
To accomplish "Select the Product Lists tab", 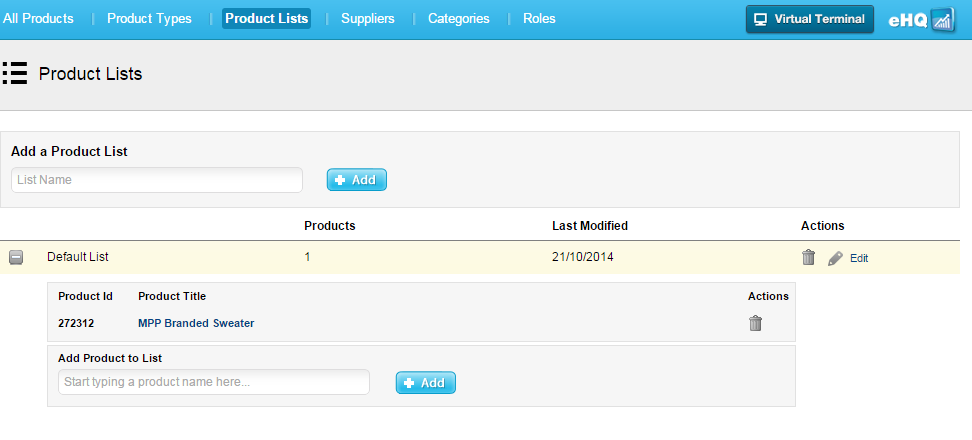I will [266, 19].
